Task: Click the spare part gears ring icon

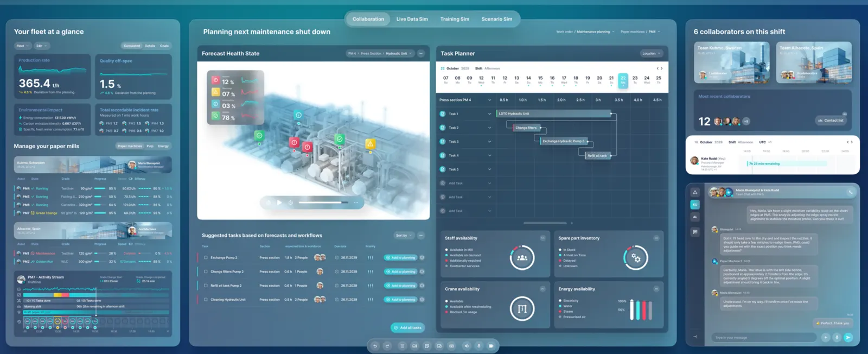Action: pyautogui.click(x=636, y=258)
